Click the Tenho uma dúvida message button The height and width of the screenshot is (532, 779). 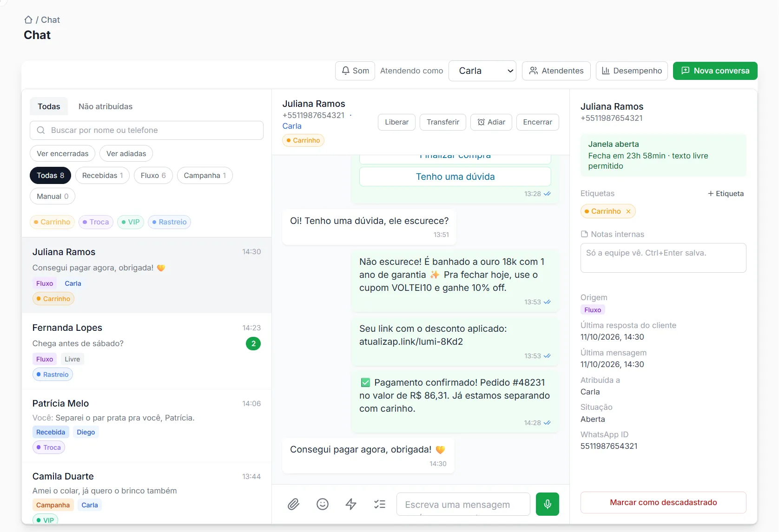[455, 177]
